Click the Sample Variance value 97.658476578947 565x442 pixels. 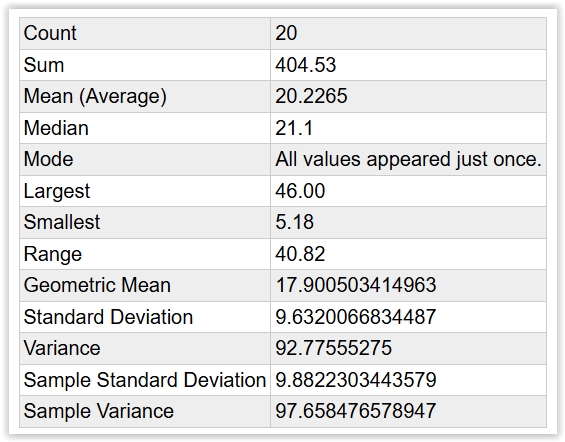[356, 411]
